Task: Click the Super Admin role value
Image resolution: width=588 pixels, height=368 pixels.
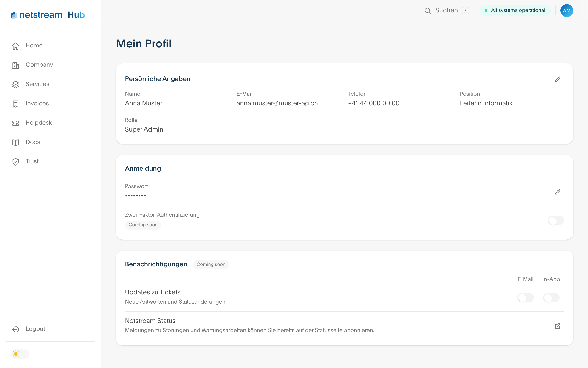Action: click(x=144, y=129)
